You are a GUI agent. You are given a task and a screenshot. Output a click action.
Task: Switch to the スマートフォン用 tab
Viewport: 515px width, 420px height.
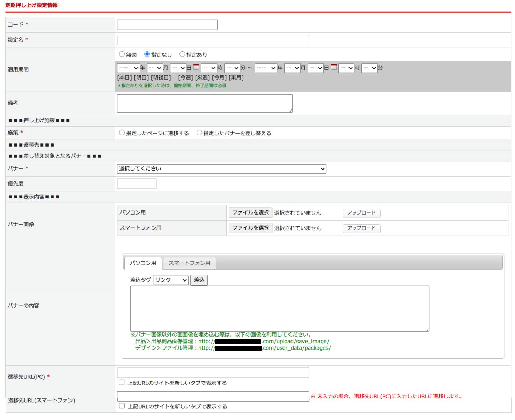coord(189,263)
